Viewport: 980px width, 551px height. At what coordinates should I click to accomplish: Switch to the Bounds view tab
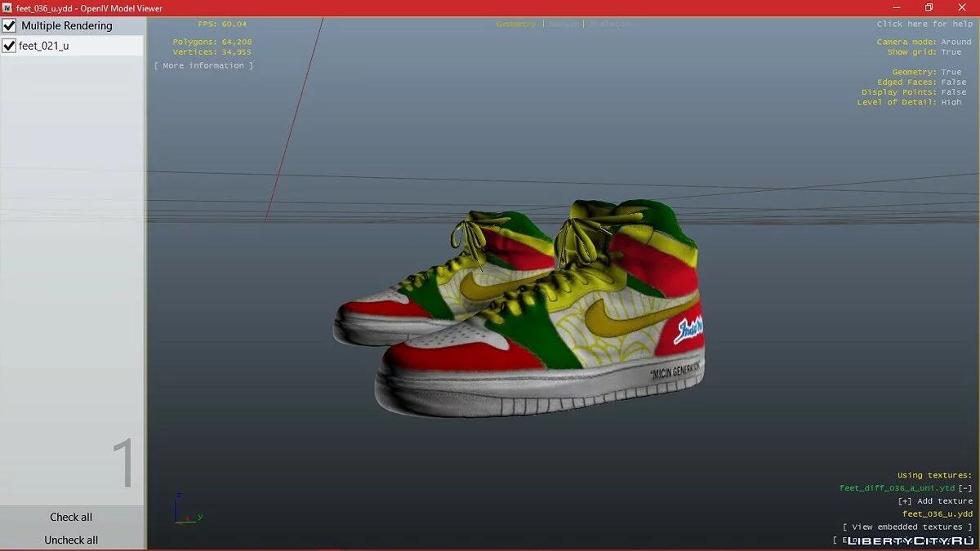click(563, 24)
